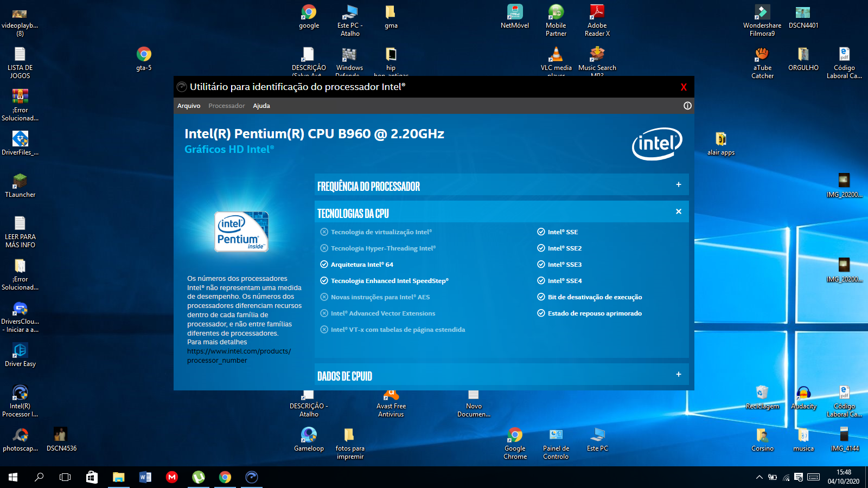Expand Frequência do Processador section
868x488 pixels.
502,185
